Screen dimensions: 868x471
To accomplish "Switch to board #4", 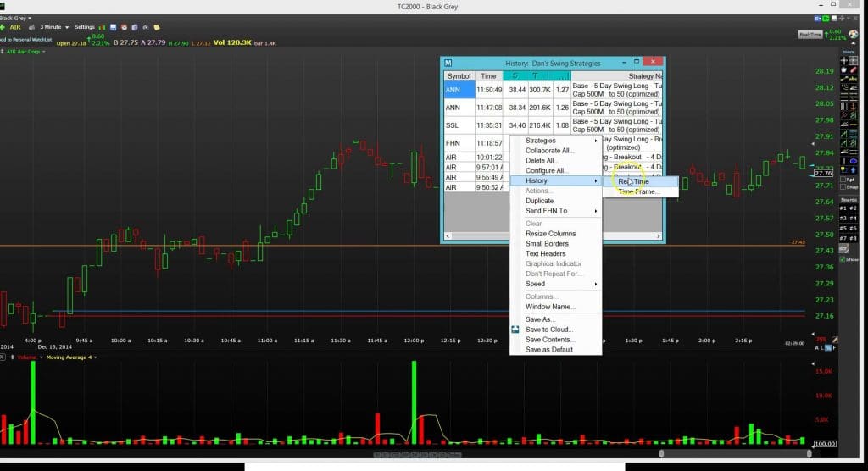I will 853,219.
